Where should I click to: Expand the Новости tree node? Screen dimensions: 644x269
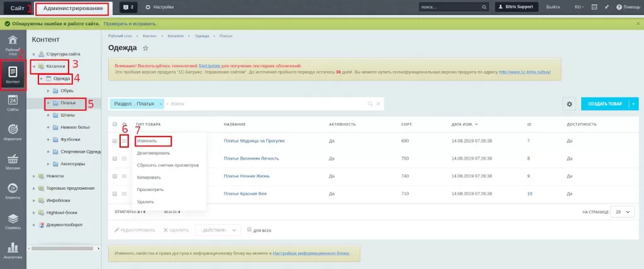[x=35, y=176]
